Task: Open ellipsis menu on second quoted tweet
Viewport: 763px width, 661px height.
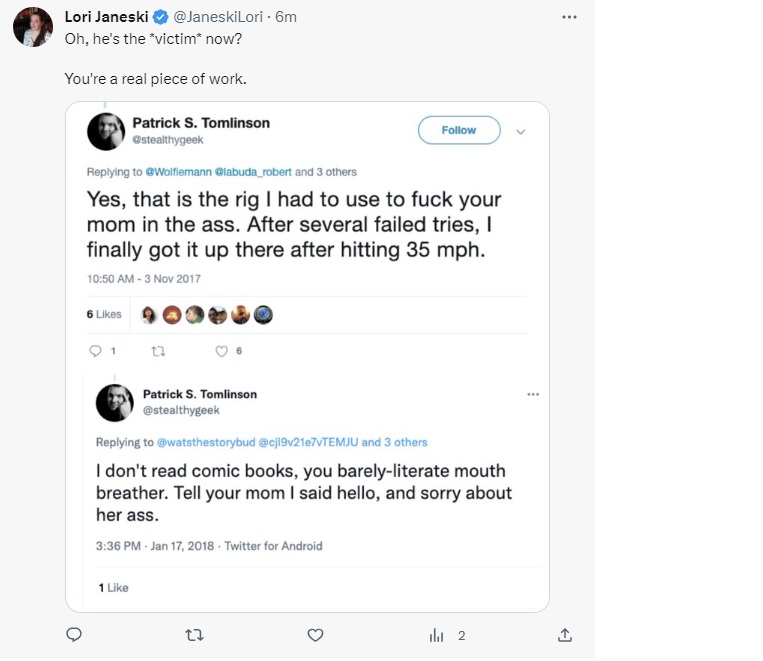Action: pos(532,394)
